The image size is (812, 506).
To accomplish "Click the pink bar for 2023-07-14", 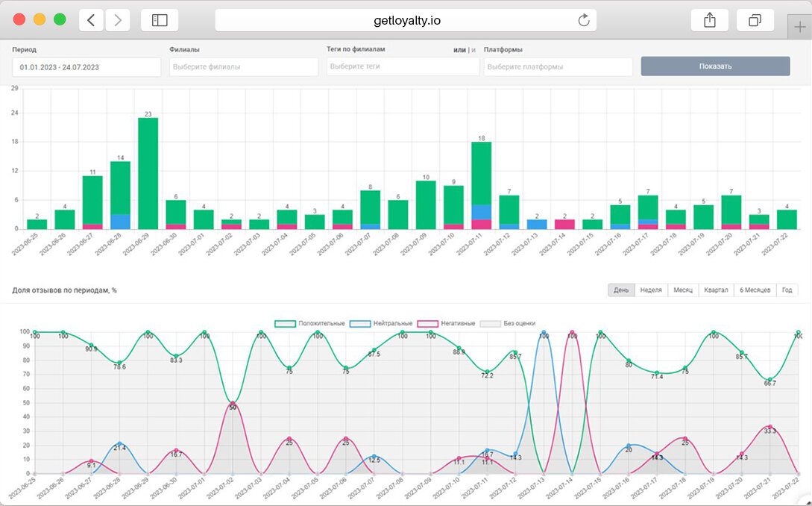I will point(565,225).
